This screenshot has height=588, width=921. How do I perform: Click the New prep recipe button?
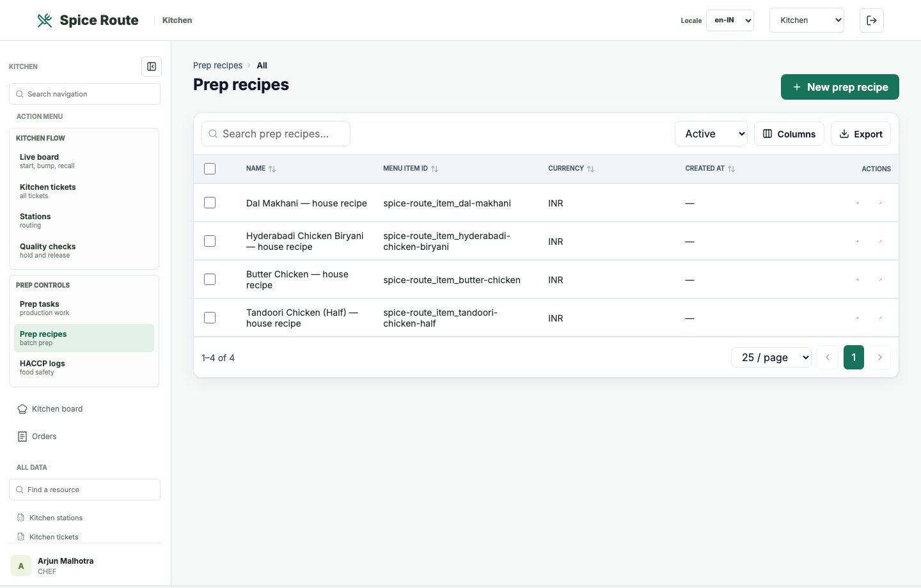(x=840, y=87)
